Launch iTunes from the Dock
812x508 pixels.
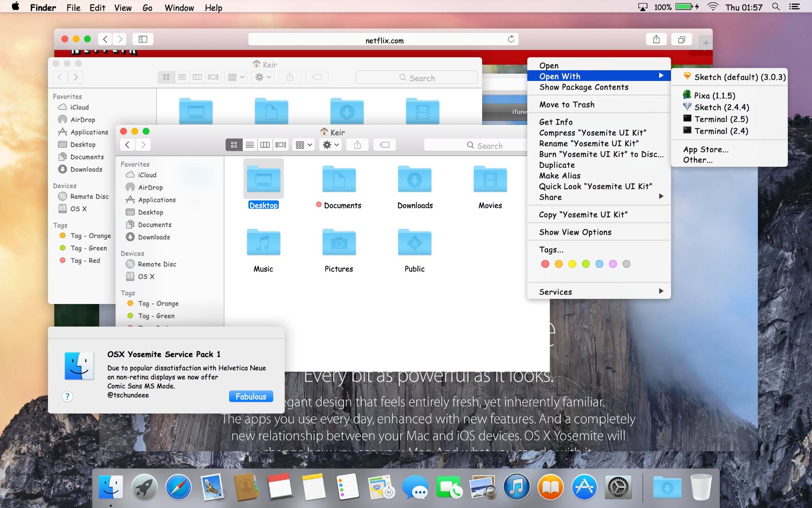point(516,487)
